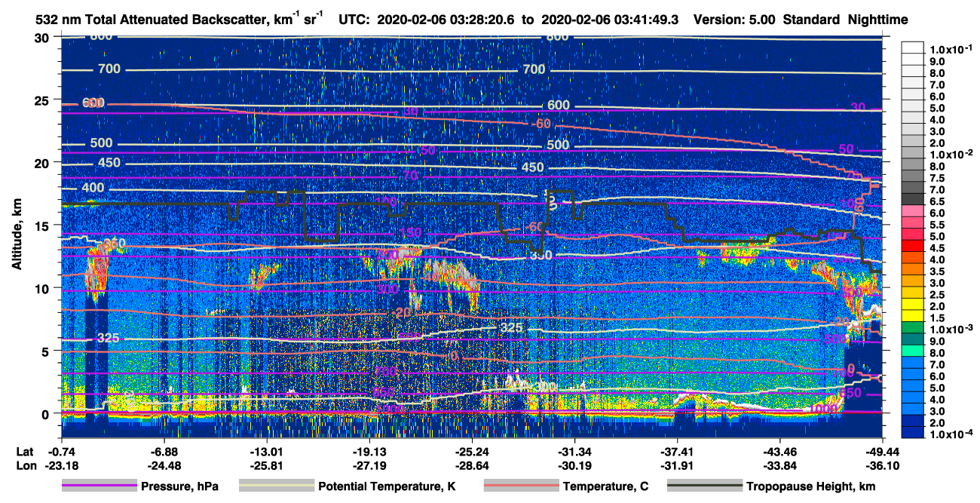Click latitude value '-19.13'
The image size is (980, 503).
coord(369,452)
